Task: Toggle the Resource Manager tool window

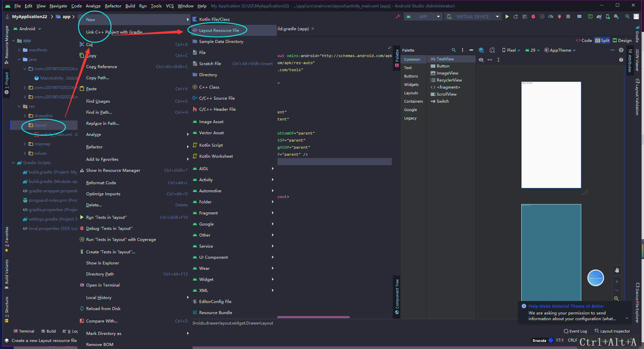Action: click(x=6, y=45)
